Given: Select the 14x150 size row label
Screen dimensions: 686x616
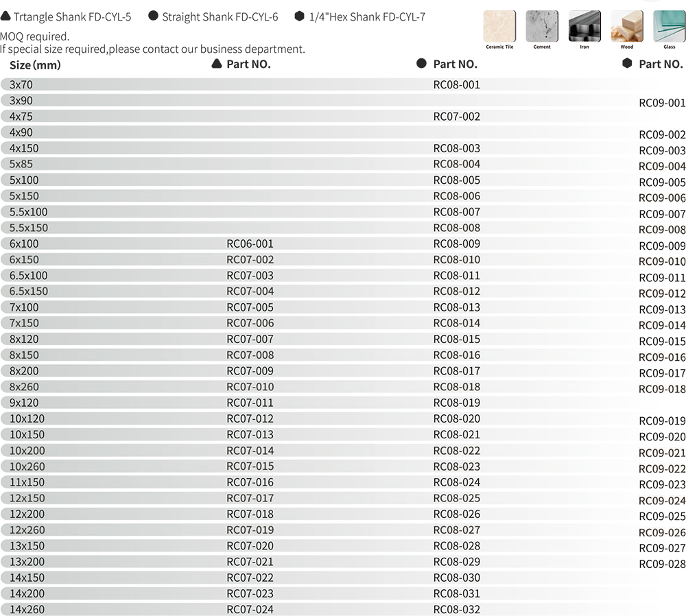Looking at the screenshot, I should coord(27,578).
